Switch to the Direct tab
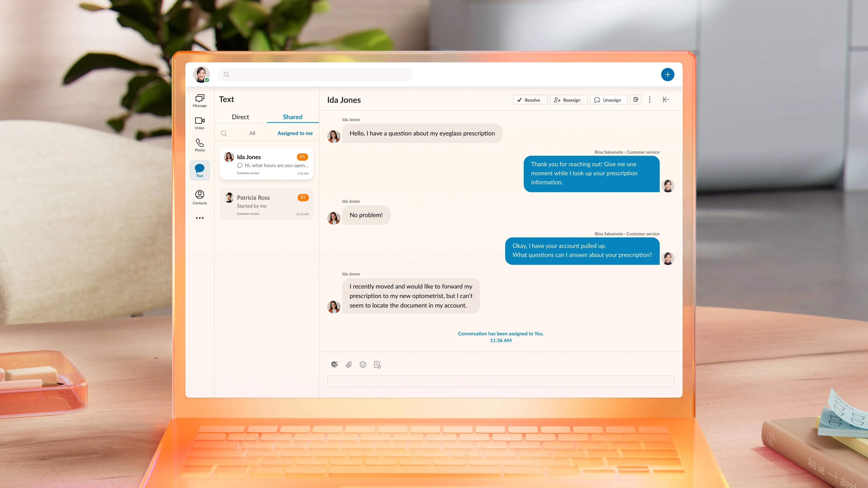Screen dimensions: 868x488 tap(240, 117)
